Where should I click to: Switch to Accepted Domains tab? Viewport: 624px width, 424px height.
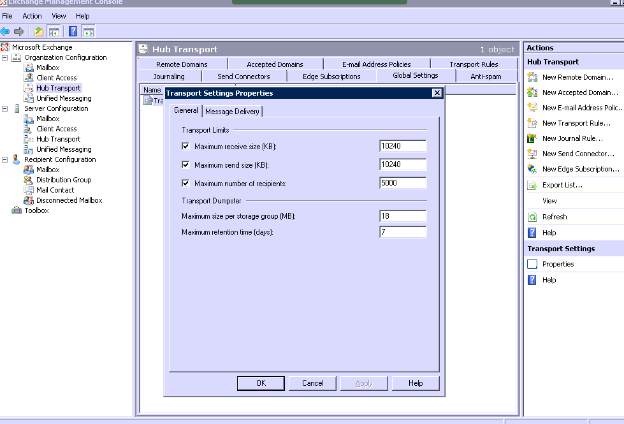tap(275, 64)
